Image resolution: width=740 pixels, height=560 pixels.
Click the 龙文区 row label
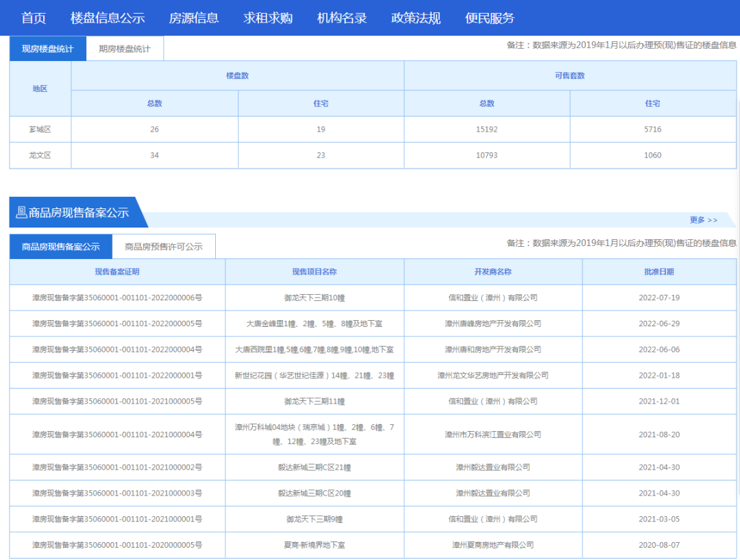click(x=40, y=156)
